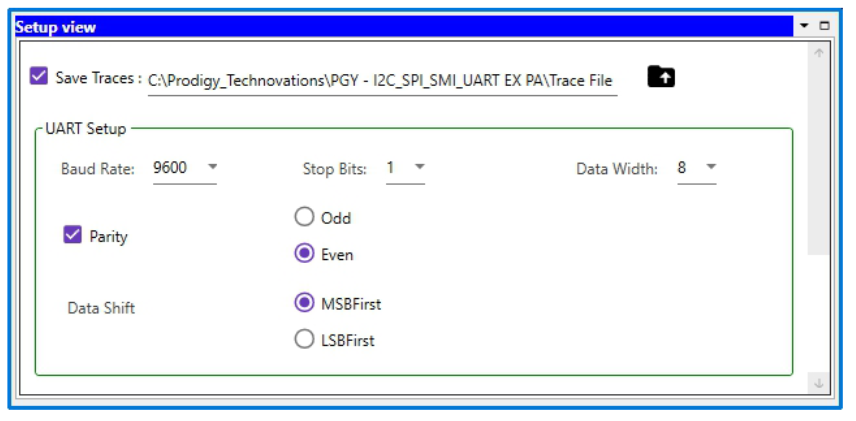
Task: Click the scrollbar down arrow
Action: coord(818,383)
